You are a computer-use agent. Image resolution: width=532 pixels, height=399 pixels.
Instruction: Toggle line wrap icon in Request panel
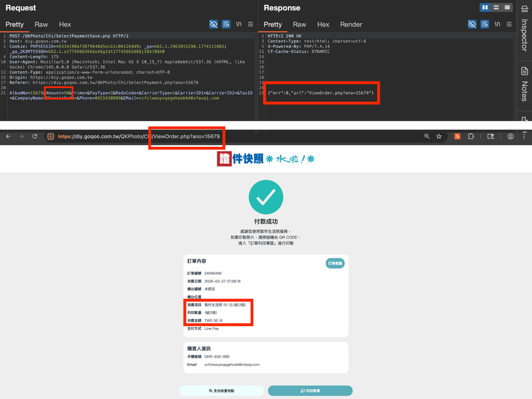(x=226, y=24)
